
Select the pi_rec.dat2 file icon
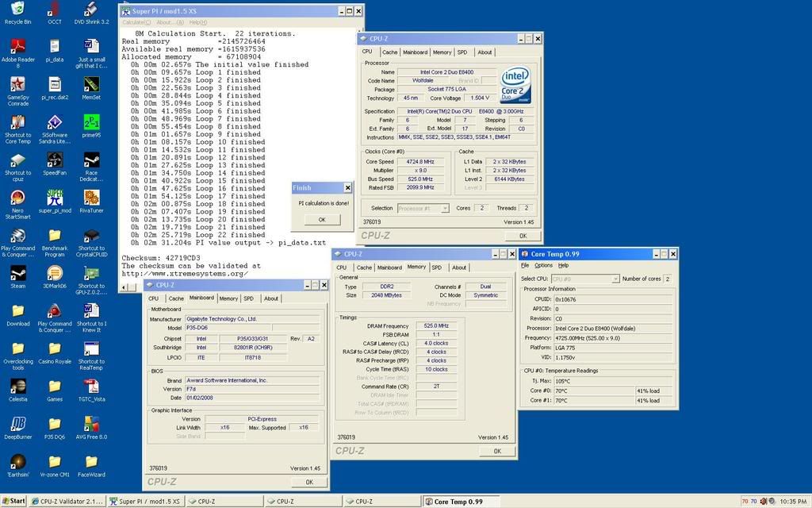(x=55, y=85)
